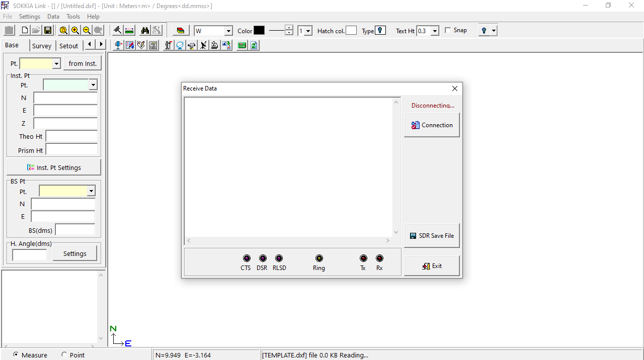Switch to the Survey tab
644x360 pixels.
pyautogui.click(x=42, y=46)
